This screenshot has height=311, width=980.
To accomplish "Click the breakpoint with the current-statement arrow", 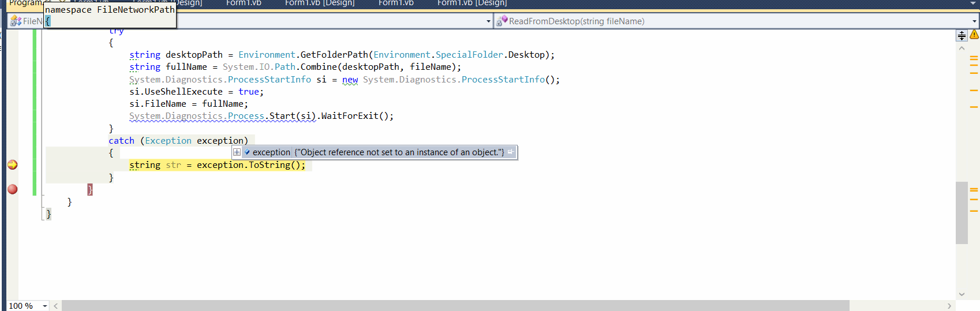I will [12, 165].
